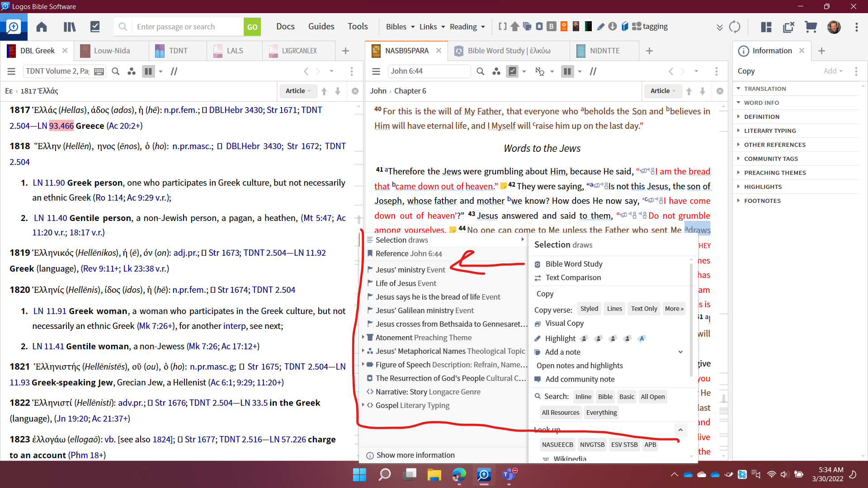
Task: Apply the third highlight swatch
Action: coord(613,338)
